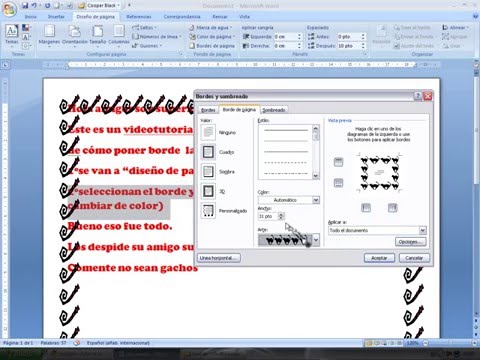480x360 pixels.
Task: Click the Después spacing field
Action: 352,46
